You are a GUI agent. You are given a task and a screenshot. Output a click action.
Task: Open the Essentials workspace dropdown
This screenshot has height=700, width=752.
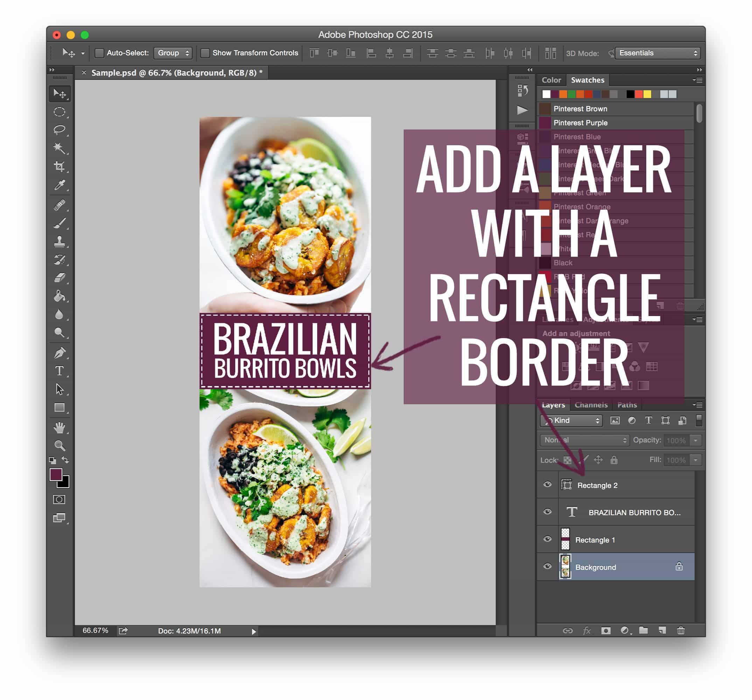658,53
